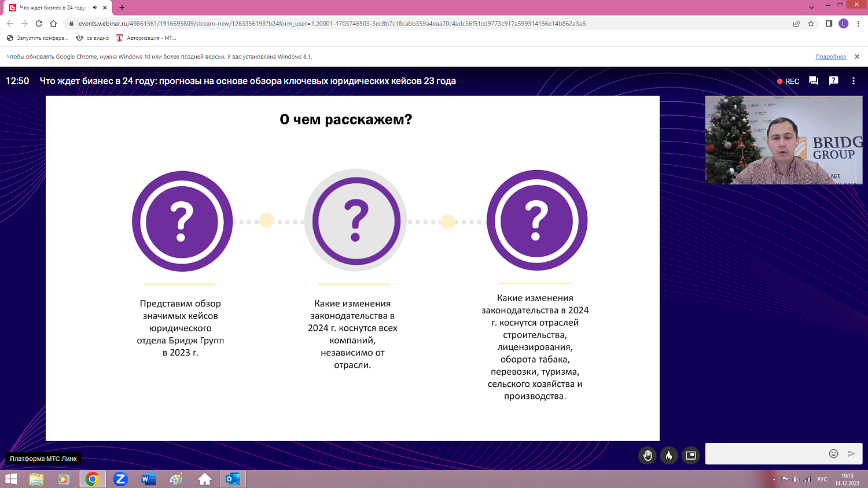Open a new browser tab

coord(122,8)
